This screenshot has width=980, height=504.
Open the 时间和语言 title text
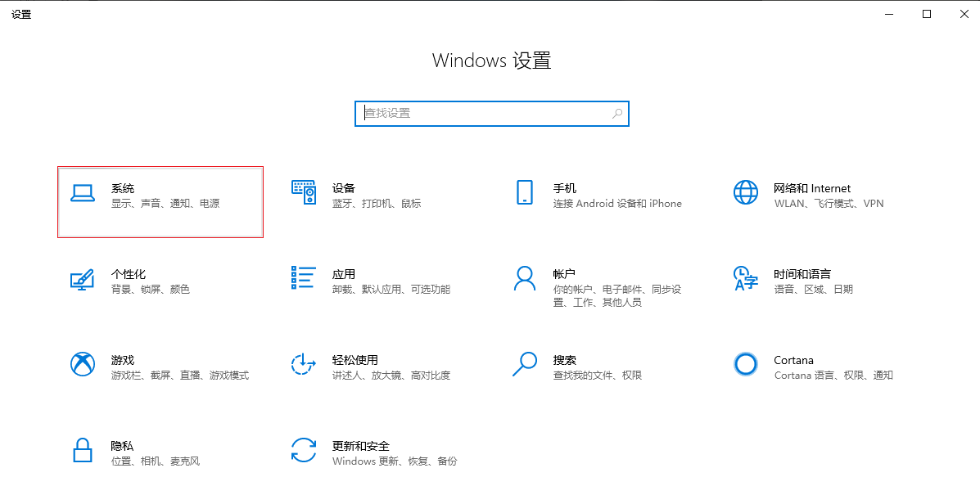(x=802, y=274)
